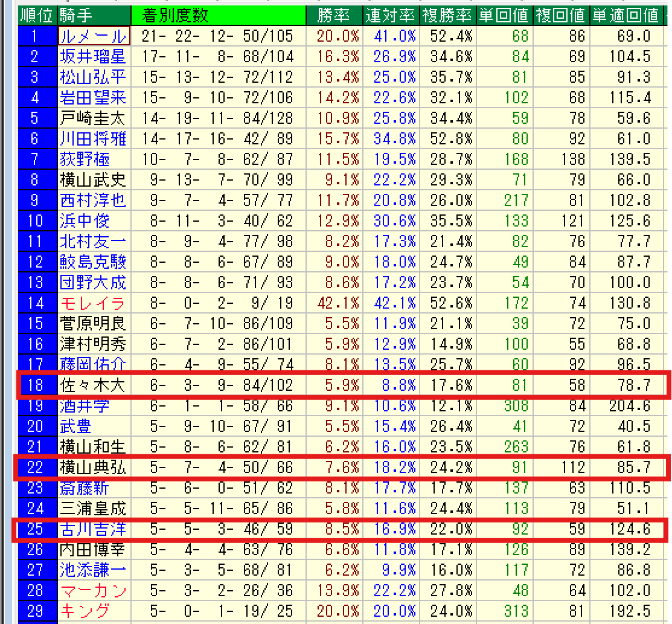Select jockey 坂井瑠星 in the list
This screenshot has width=672, height=624.
point(93,57)
